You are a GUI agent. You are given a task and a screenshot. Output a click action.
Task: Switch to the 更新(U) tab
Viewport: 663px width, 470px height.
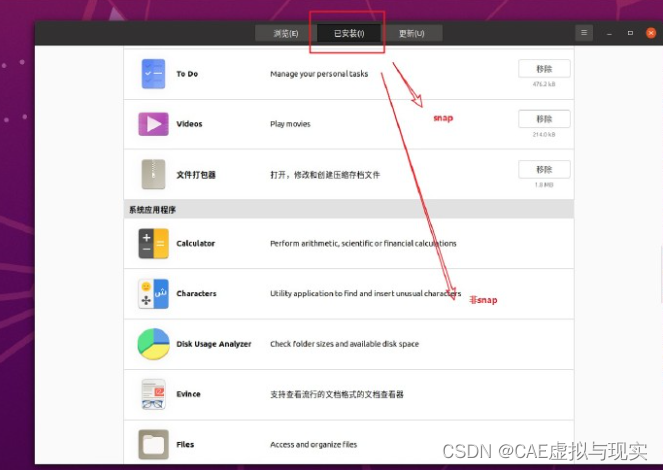[411, 33]
